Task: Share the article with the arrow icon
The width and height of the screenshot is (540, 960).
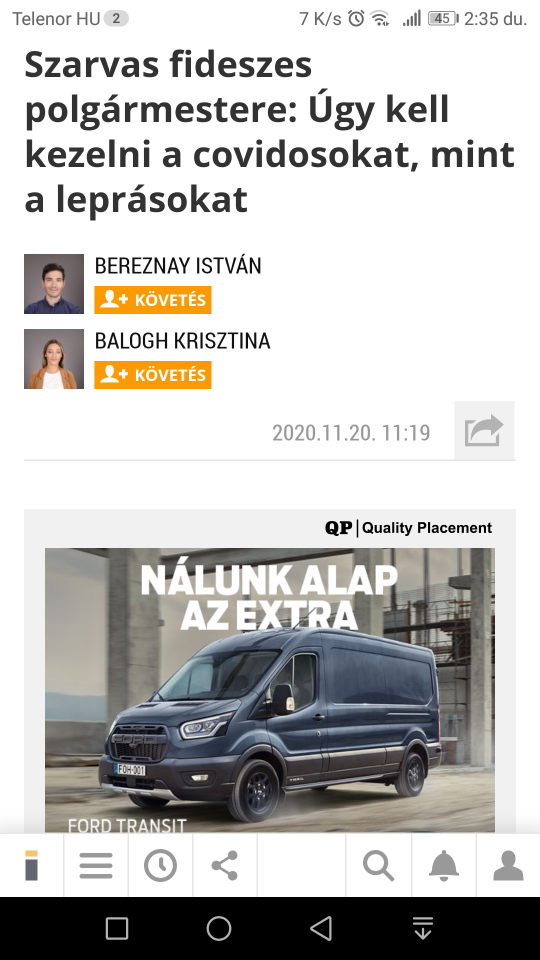Action: coord(484,430)
